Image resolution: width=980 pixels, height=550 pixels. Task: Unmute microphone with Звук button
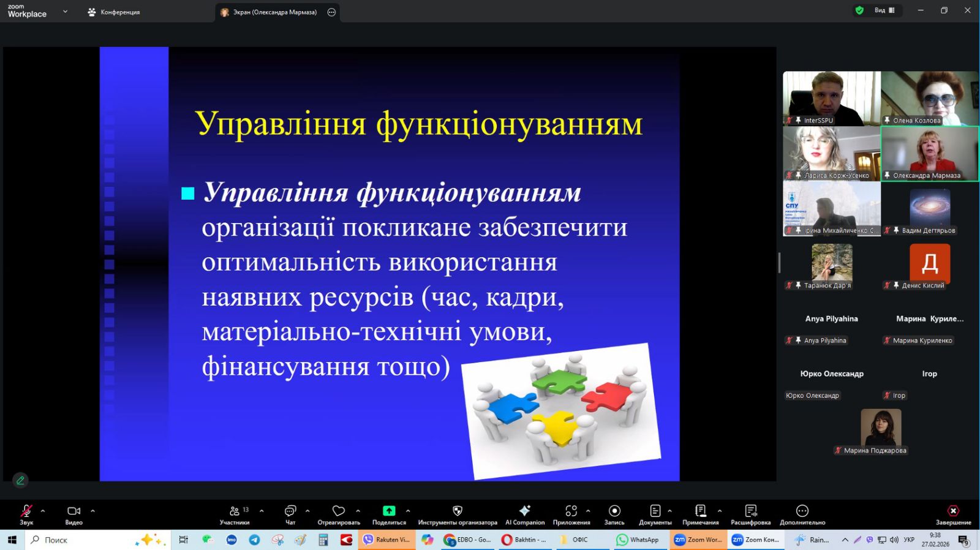click(x=26, y=511)
